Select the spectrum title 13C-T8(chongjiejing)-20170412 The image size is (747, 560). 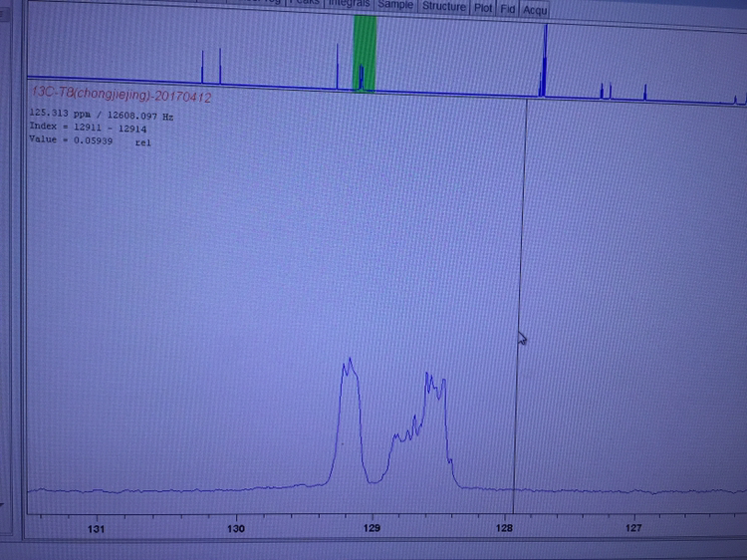pos(122,95)
